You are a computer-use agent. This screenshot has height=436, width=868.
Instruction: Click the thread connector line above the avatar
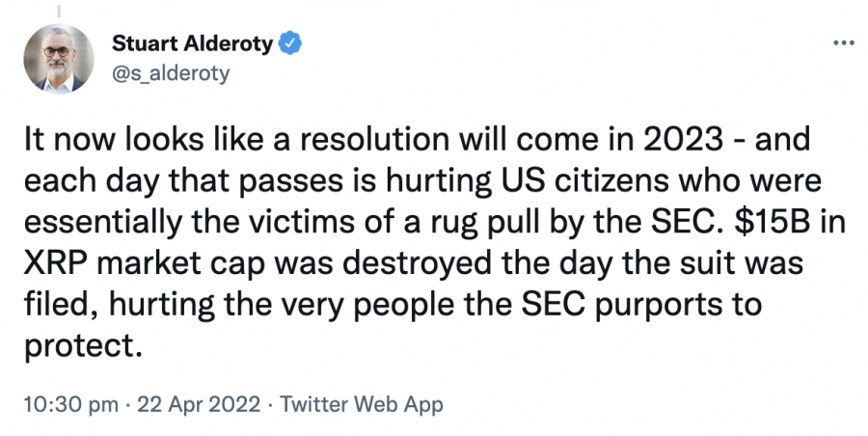coord(59,11)
